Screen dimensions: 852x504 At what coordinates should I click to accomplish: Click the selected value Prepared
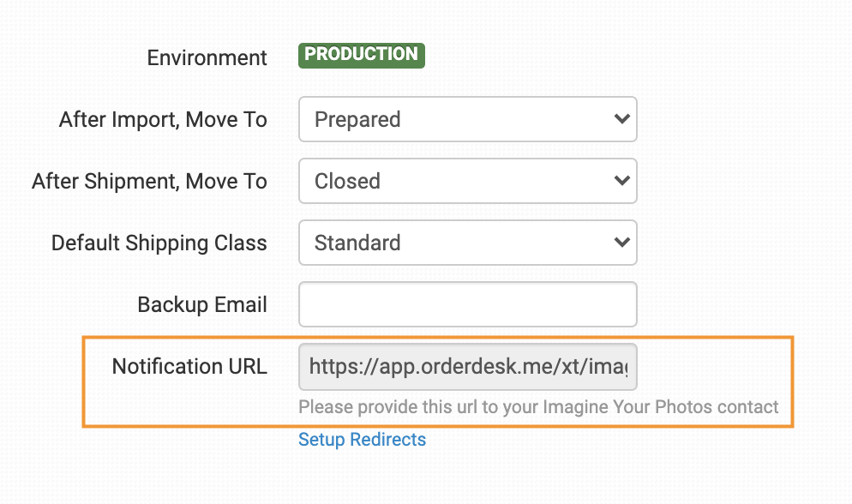(x=357, y=120)
